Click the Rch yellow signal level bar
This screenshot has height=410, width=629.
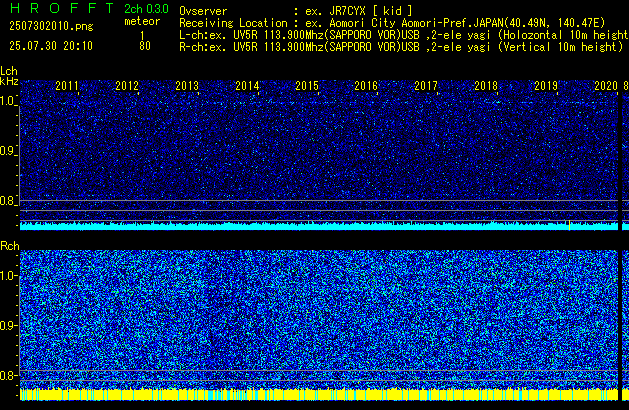pyautogui.click(x=319, y=394)
